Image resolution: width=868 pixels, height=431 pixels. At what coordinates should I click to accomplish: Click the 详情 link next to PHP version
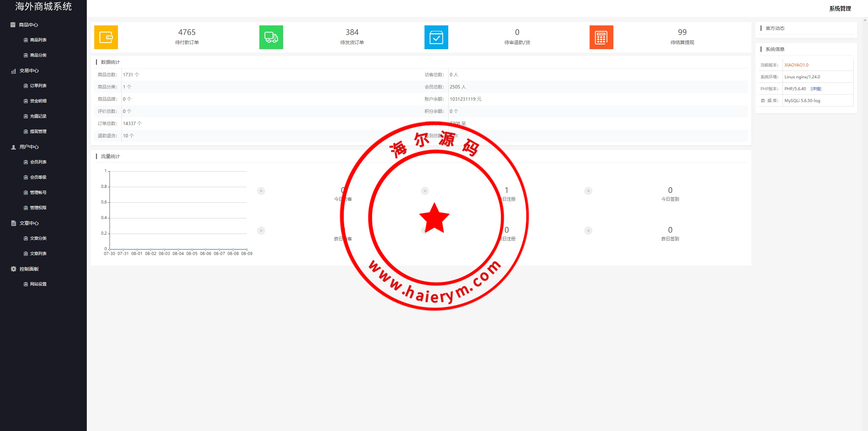coord(816,89)
